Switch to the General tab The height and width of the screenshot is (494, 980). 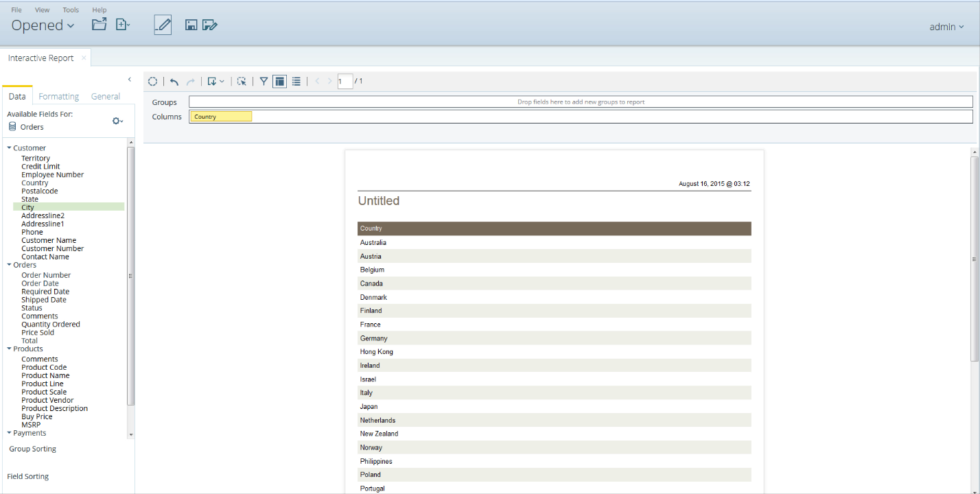(106, 97)
